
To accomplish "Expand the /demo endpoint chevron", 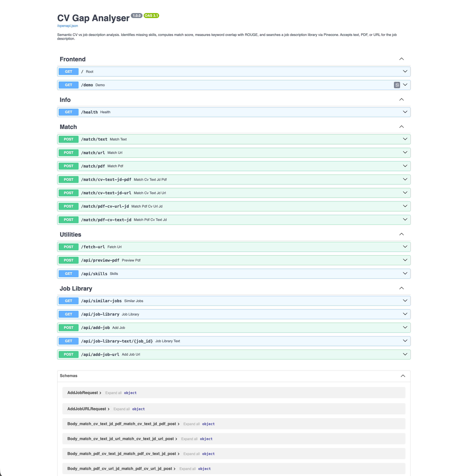I will 405,85.
